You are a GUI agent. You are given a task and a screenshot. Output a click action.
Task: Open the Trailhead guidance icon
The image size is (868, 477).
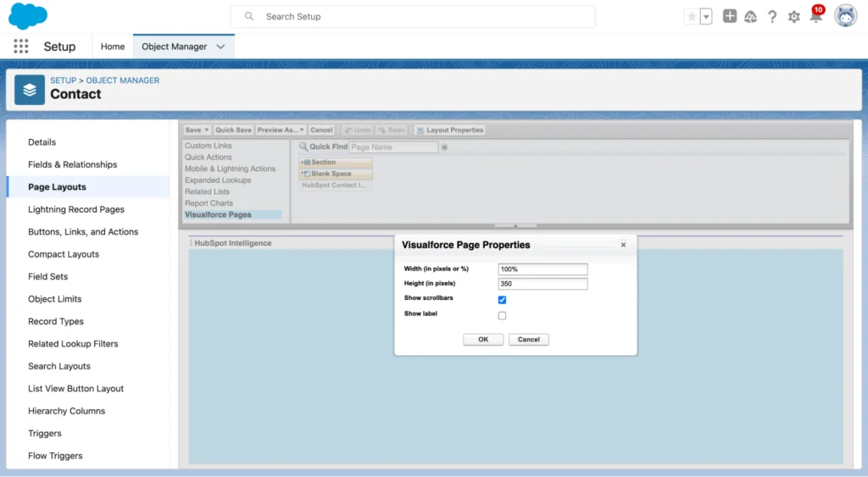coord(751,17)
